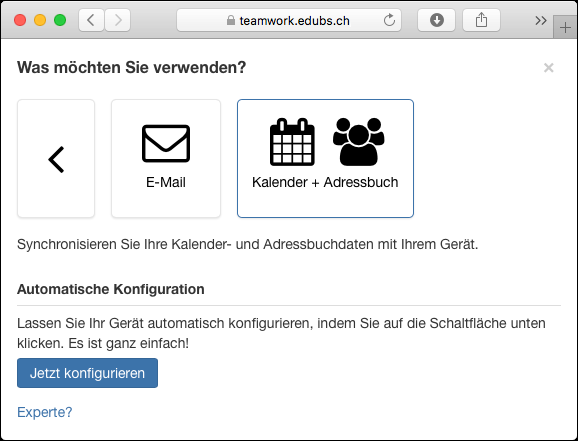Click the Jetzt konfigurieren button
This screenshot has width=578, height=441.
click(x=87, y=373)
